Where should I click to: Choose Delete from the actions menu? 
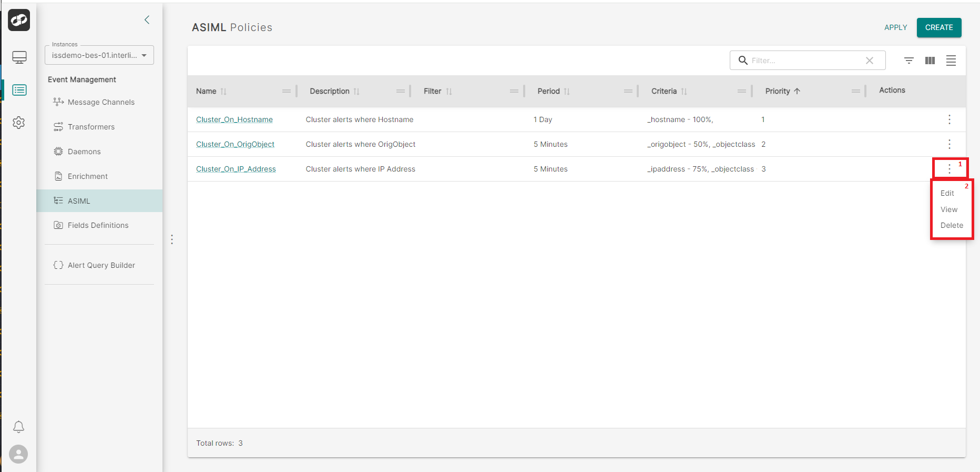pyautogui.click(x=952, y=225)
